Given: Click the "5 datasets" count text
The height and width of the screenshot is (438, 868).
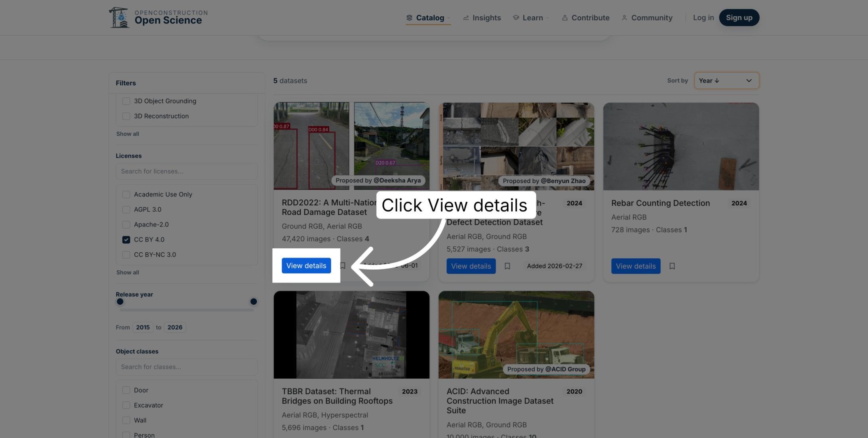Looking at the screenshot, I should (x=290, y=81).
